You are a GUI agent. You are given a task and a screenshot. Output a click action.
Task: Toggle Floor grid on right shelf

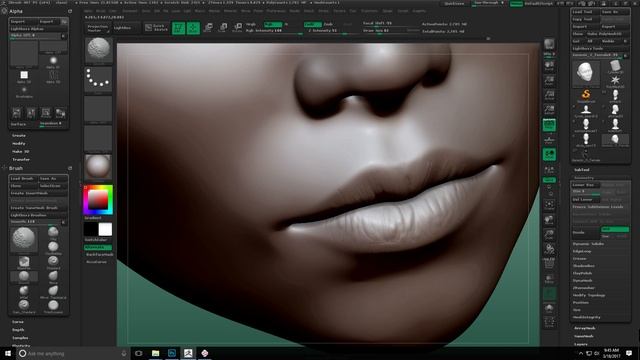pyautogui.click(x=549, y=140)
